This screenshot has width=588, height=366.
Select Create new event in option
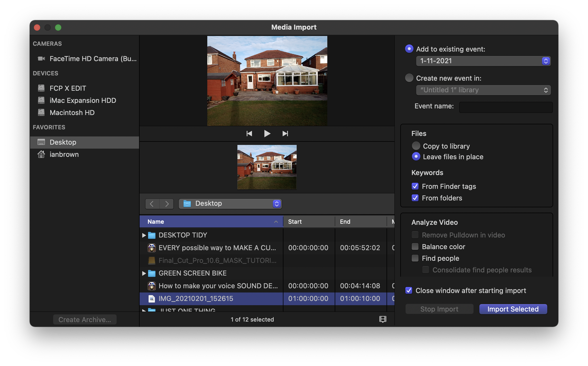coord(409,78)
